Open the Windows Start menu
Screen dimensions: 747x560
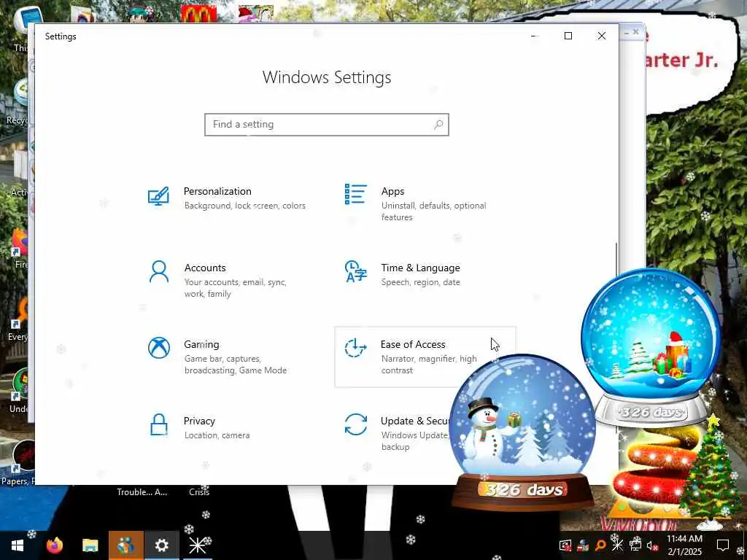point(18,545)
